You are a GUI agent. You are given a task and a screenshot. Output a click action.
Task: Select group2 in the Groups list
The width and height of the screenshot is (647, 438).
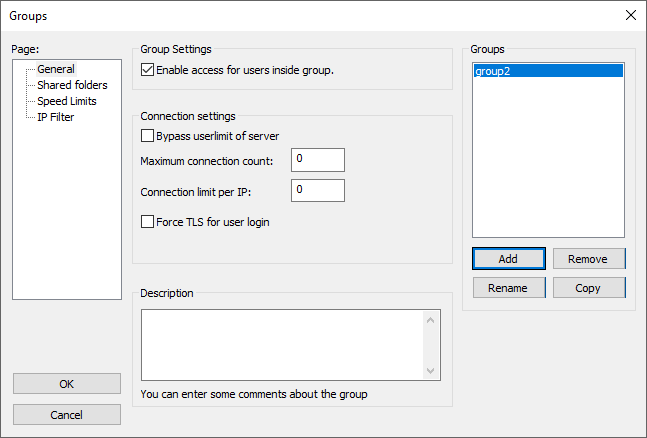548,71
